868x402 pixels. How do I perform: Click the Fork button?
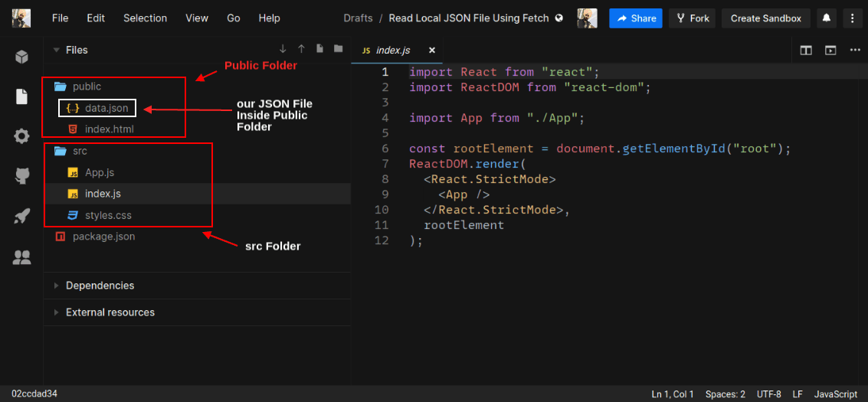pyautogui.click(x=692, y=18)
